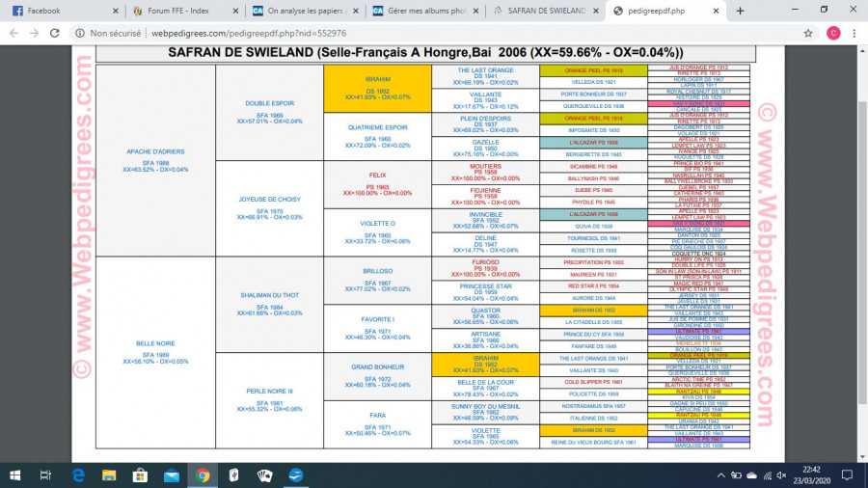The height and width of the screenshot is (488, 868).
Task: Open Mail app from taskbar
Action: click(x=171, y=475)
